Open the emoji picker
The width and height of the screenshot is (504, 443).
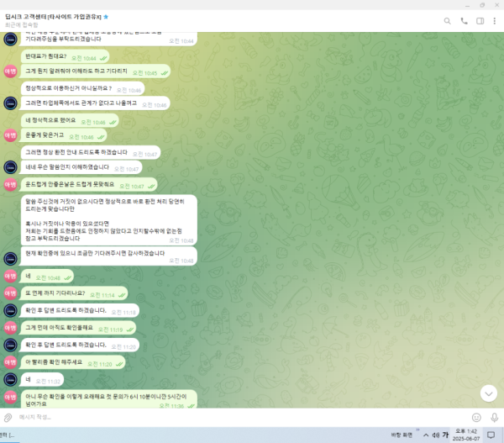tap(476, 417)
